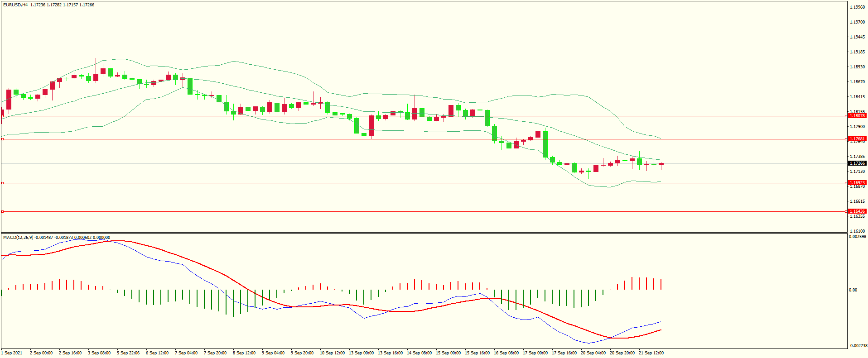868x358 pixels.
Task: Click the 3 Sep 08:00 time label
Action: (99, 353)
